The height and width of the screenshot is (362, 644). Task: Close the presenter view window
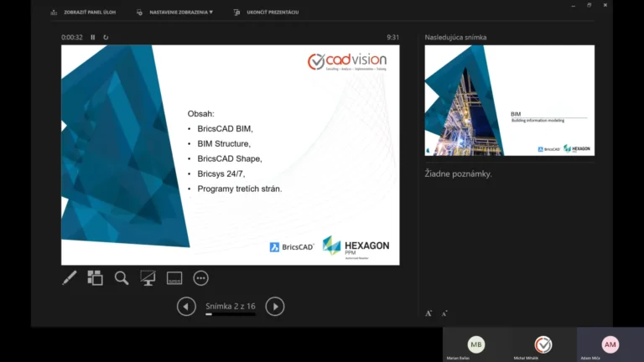(x=605, y=5)
